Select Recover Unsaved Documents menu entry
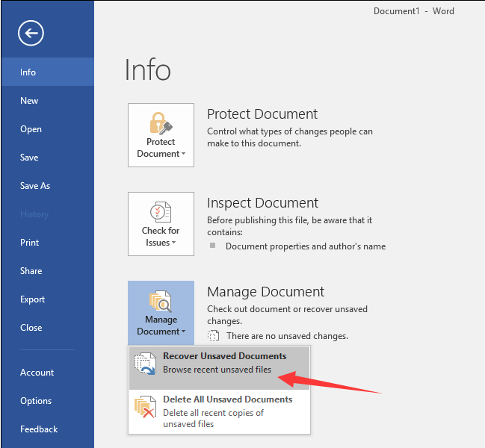This screenshot has height=448, width=485. tap(224, 363)
